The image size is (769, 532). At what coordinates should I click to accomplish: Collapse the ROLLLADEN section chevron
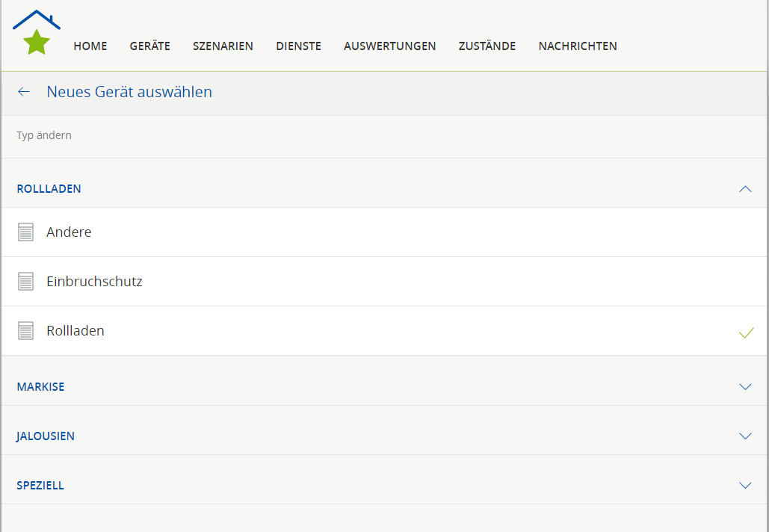click(x=744, y=189)
